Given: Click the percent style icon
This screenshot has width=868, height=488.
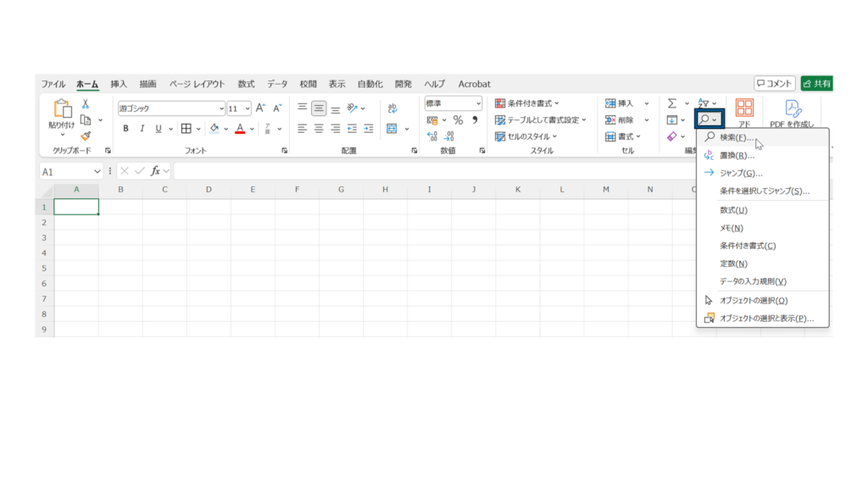Looking at the screenshot, I should point(458,120).
